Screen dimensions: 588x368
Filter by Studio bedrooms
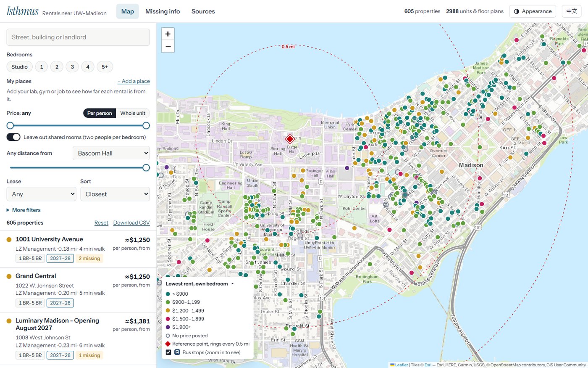click(19, 67)
